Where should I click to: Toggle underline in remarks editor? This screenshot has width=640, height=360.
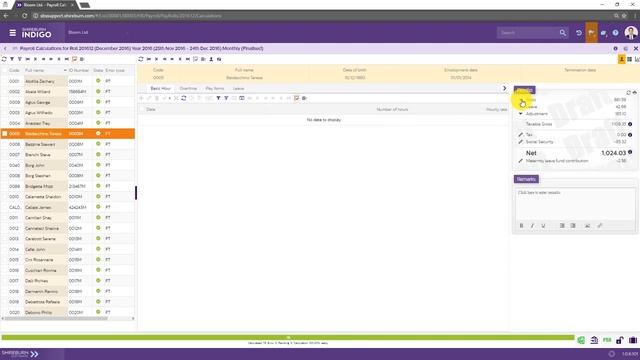pyautogui.click(x=543, y=226)
